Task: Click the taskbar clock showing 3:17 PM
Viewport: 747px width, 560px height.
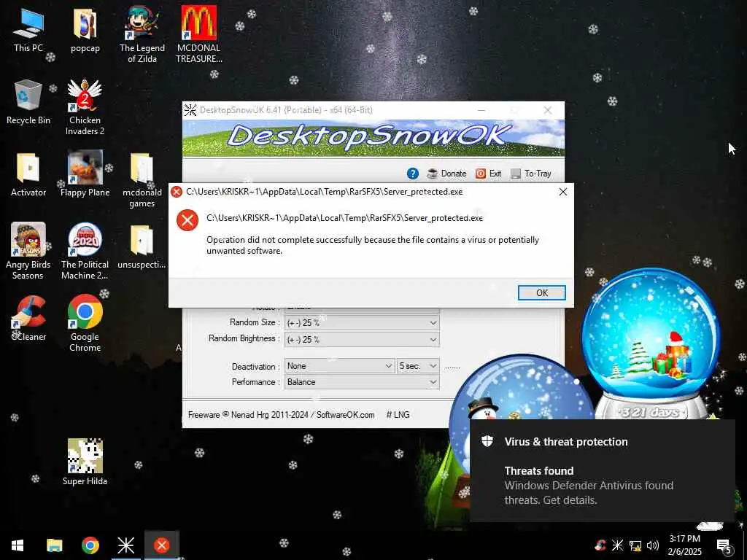Action: [x=684, y=545]
